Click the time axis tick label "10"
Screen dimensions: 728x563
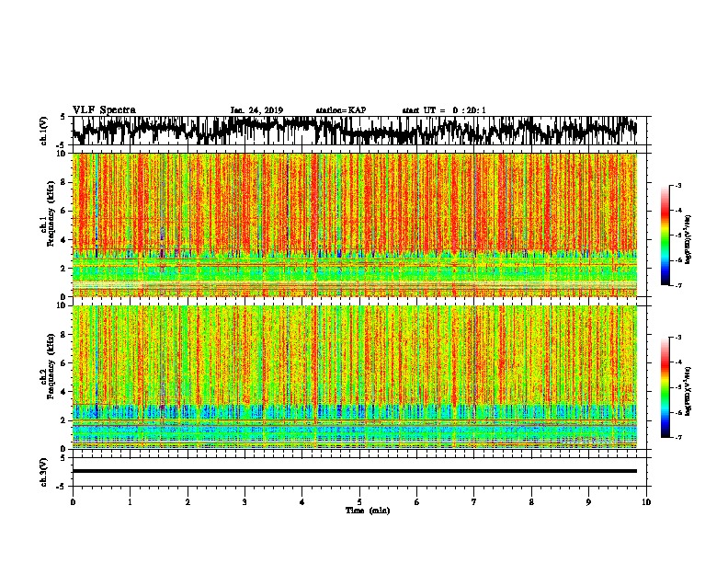(646, 502)
